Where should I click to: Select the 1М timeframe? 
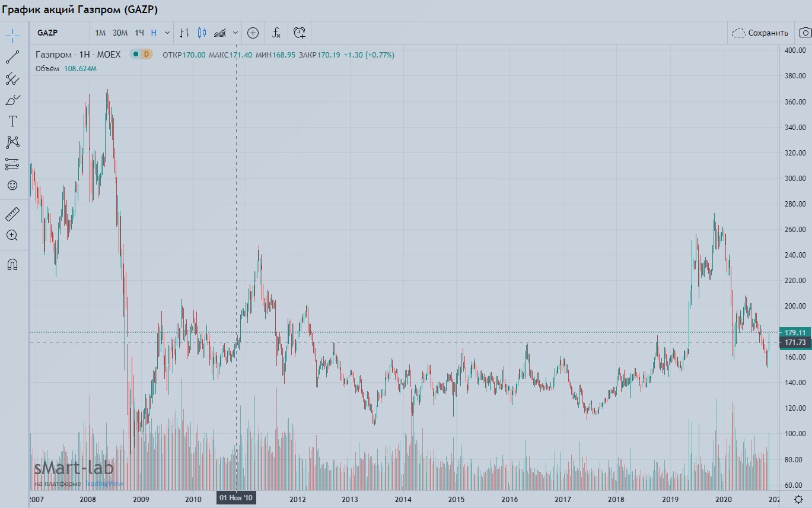[x=100, y=33]
